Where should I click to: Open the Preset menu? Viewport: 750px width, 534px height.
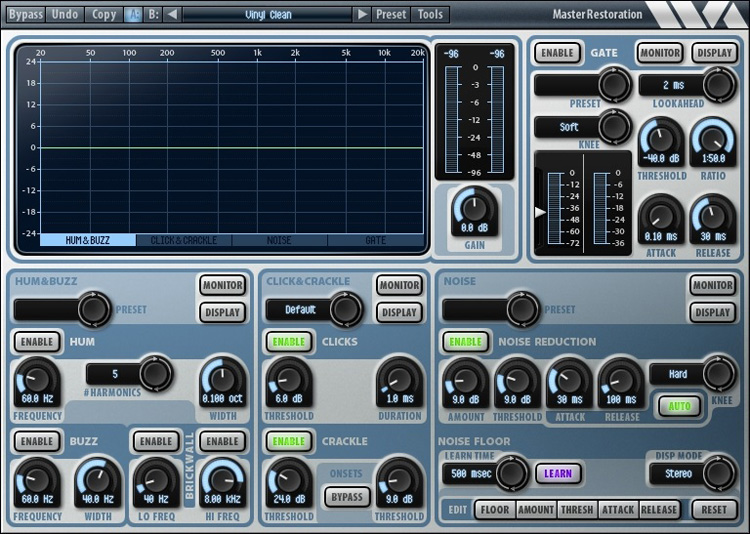(391, 14)
